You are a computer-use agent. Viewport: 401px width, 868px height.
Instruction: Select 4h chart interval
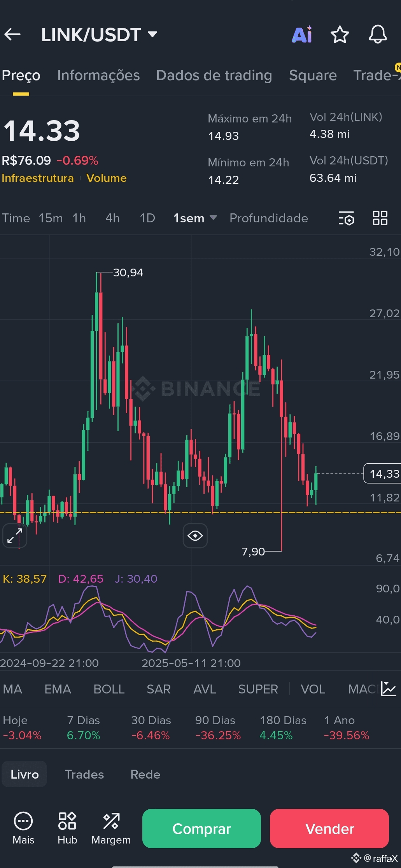pyautogui.click(x=112, y=218)
